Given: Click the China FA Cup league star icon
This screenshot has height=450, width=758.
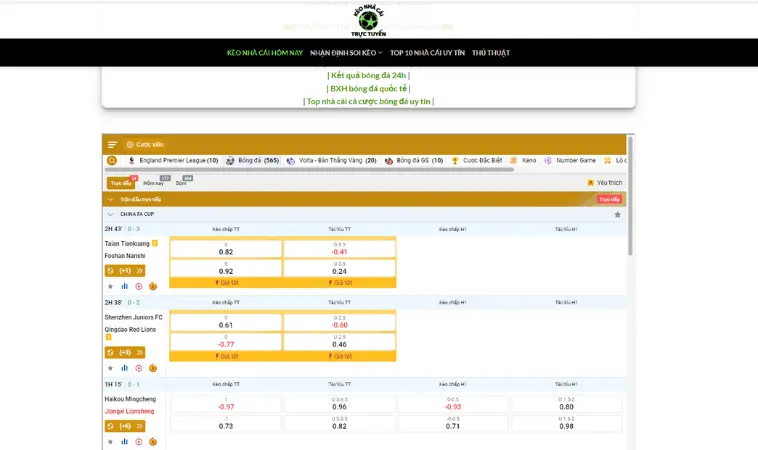Looking at the screenshot, I should pos(617,214).
